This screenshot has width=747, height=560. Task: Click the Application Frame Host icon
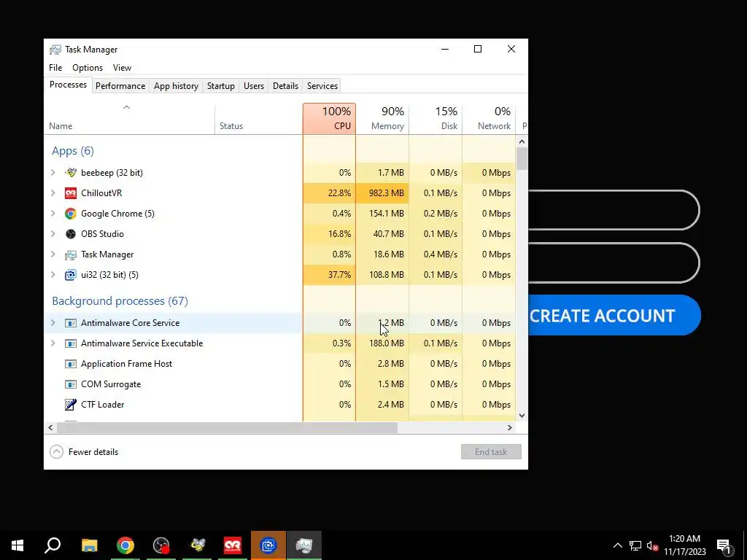tap(71, 365)
